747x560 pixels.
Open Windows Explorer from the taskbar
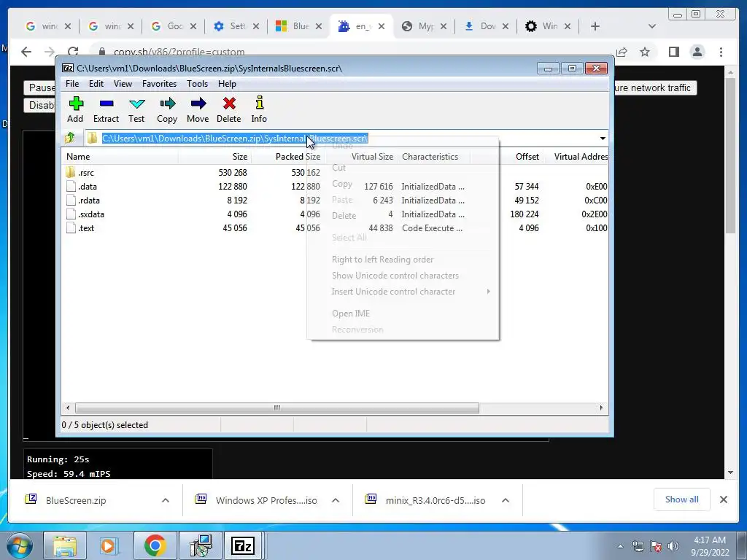tap(65, 545)
